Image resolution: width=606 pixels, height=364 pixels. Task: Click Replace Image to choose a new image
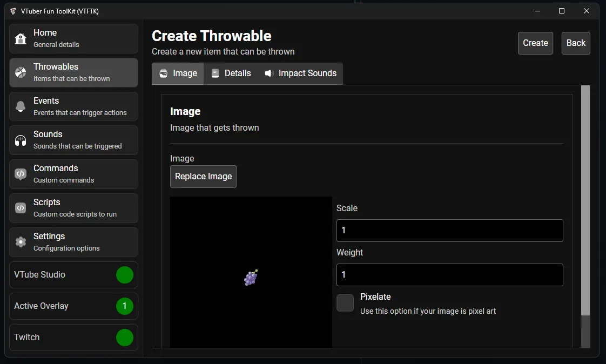(203, 177)
